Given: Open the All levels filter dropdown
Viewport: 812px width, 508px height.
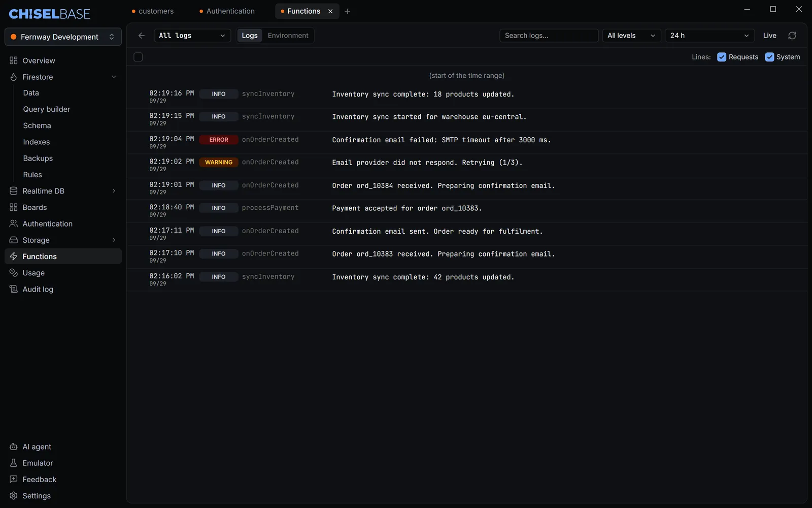Looking at the screenshot, I should pyautogui.click(x=631, y=36).
